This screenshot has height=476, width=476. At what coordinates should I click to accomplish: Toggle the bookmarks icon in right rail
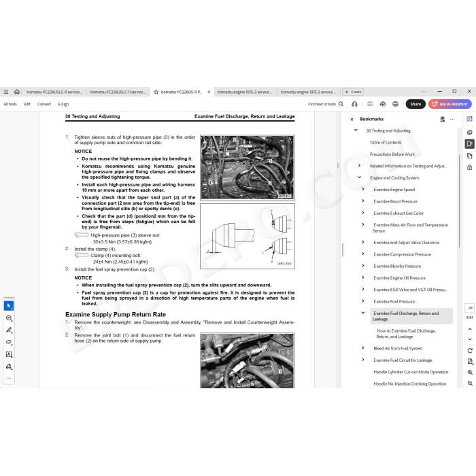470,144
